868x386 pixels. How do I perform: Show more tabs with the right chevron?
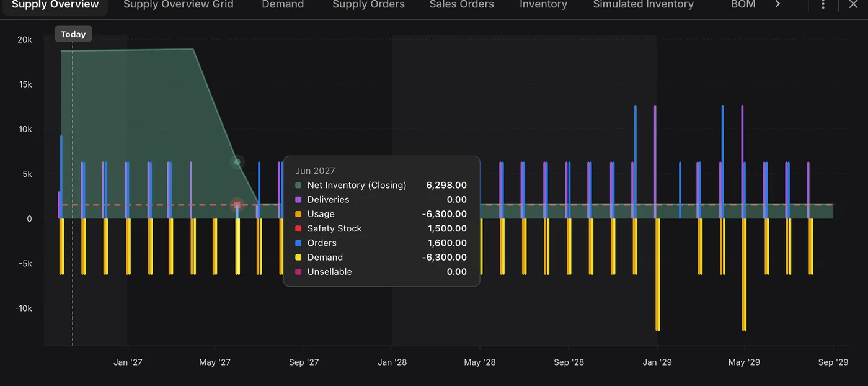coord(777,4)
